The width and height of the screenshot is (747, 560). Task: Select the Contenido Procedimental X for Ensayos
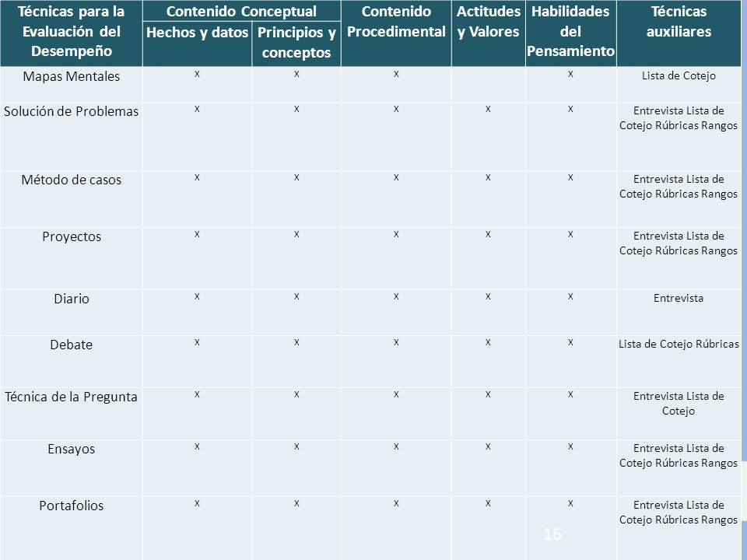click(x=396, y=446)
